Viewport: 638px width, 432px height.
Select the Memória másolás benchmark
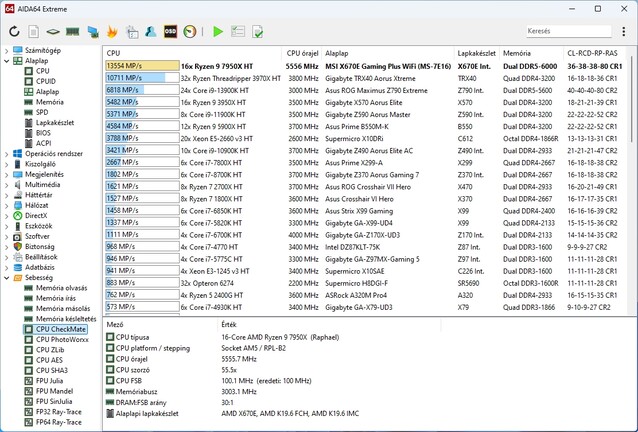tap(63, 308)
